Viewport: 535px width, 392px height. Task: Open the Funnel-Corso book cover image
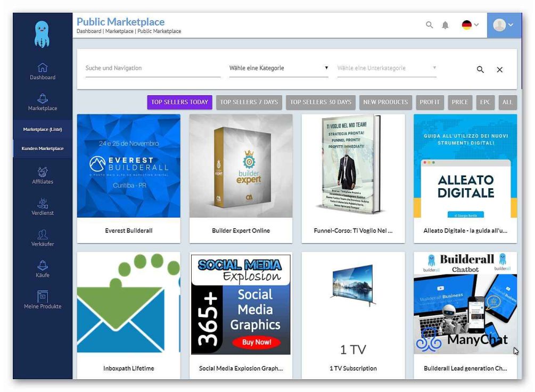(353, 165)
